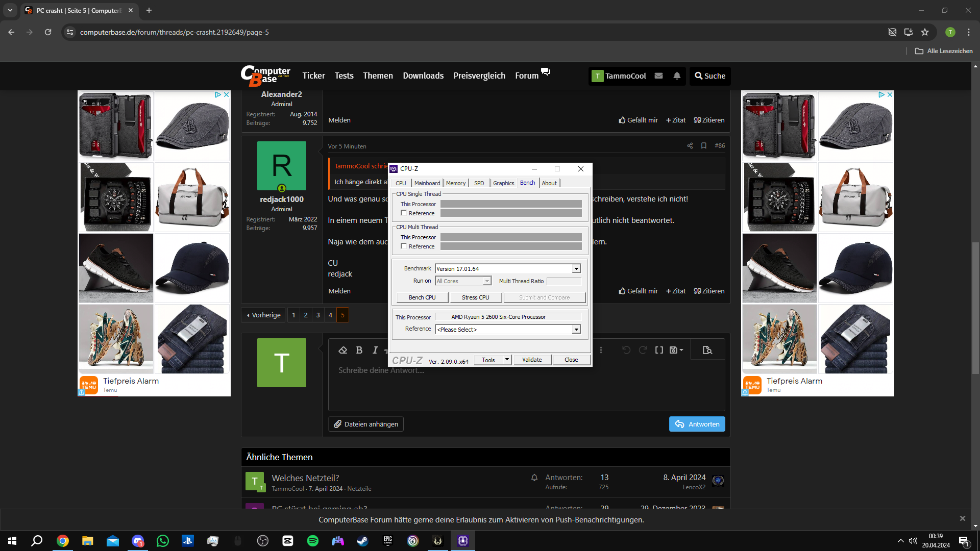
Task: Open Discord from the taskbar
Action: pos(138,541)
